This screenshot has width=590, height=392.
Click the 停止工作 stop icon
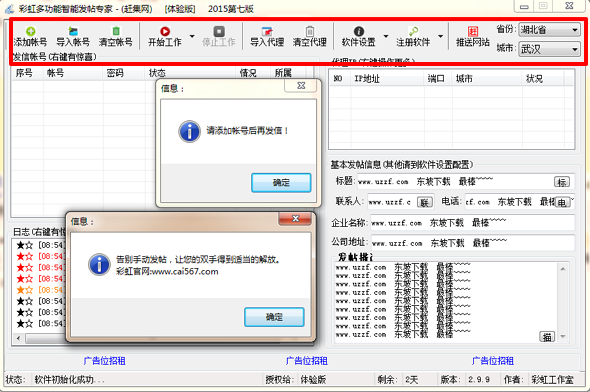click(219, 31)
